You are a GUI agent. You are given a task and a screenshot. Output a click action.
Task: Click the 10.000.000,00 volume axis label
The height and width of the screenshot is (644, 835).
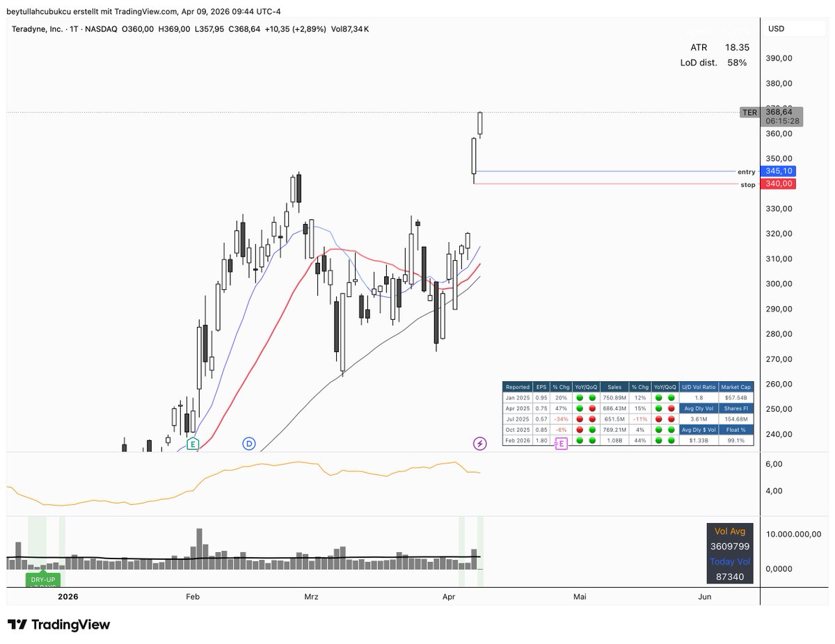[x=794, y=534]
